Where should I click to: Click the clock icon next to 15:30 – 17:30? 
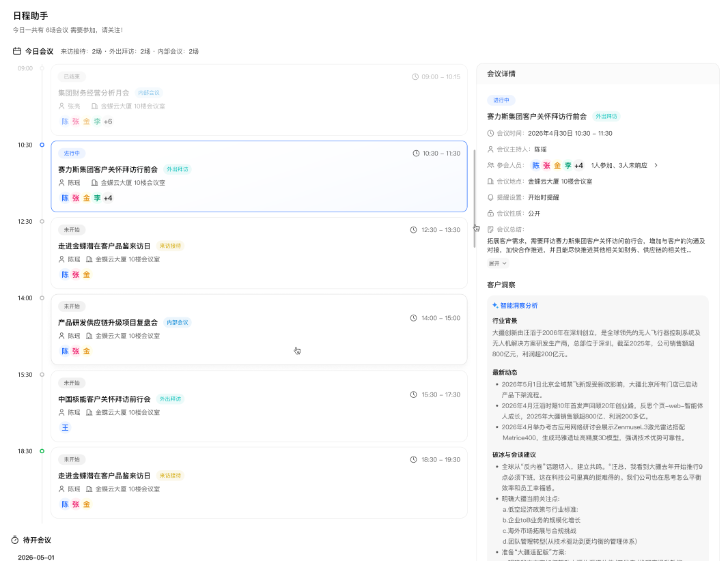(413, 394)
